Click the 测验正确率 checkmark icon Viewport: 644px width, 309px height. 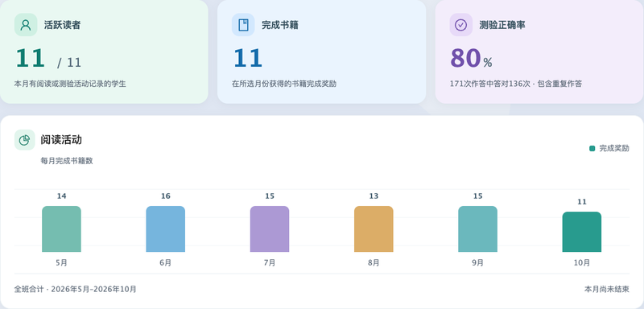point(460,25)
